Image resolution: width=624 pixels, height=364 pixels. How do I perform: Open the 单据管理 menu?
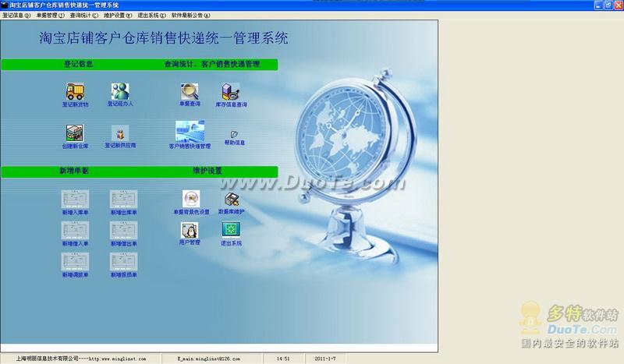50,16
